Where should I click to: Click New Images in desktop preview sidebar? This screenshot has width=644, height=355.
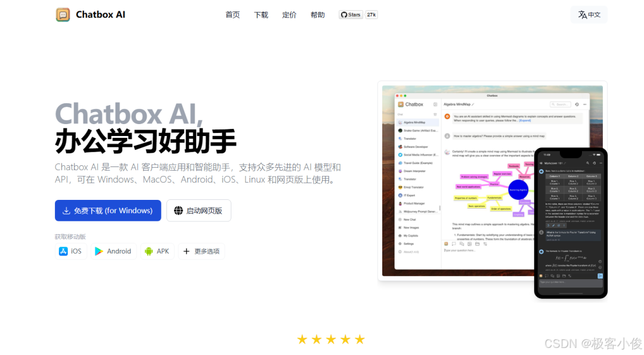(x=417, y=228)
